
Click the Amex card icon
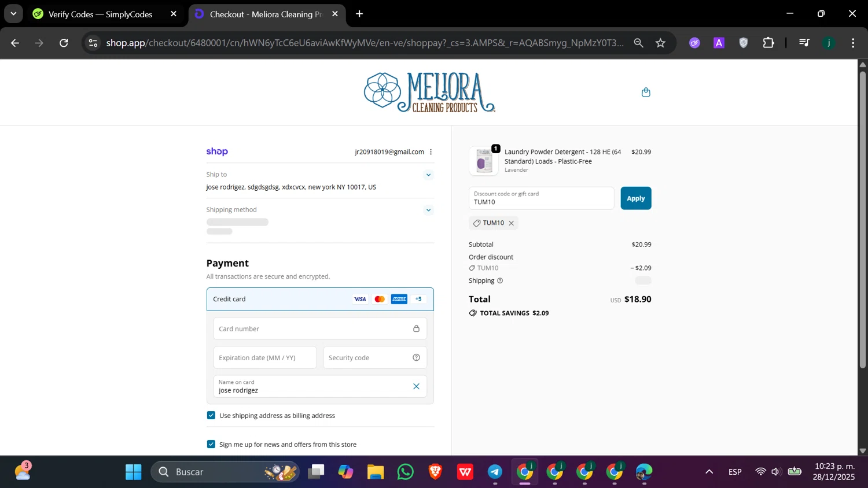pos(399,299)
